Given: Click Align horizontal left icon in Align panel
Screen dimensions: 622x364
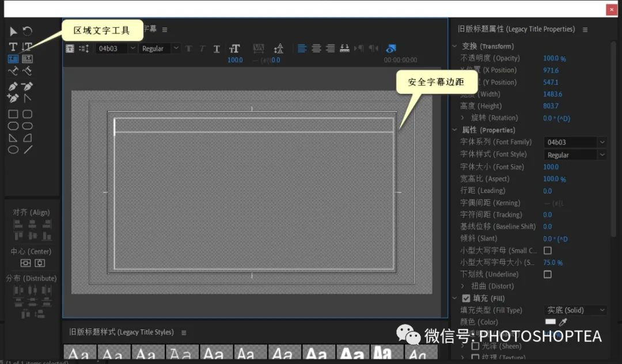Looking at the screenshot, I should pos(18,225).
